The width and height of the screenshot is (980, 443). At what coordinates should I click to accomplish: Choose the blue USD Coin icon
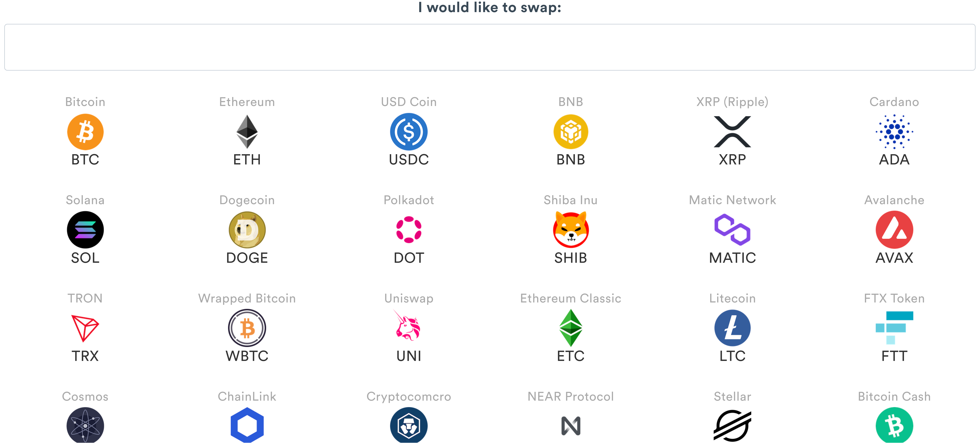[x=409, y=132]
